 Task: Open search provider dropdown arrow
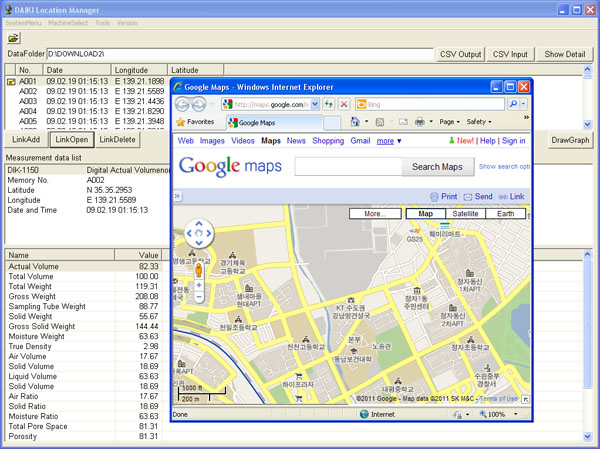(x=523, y=104)
